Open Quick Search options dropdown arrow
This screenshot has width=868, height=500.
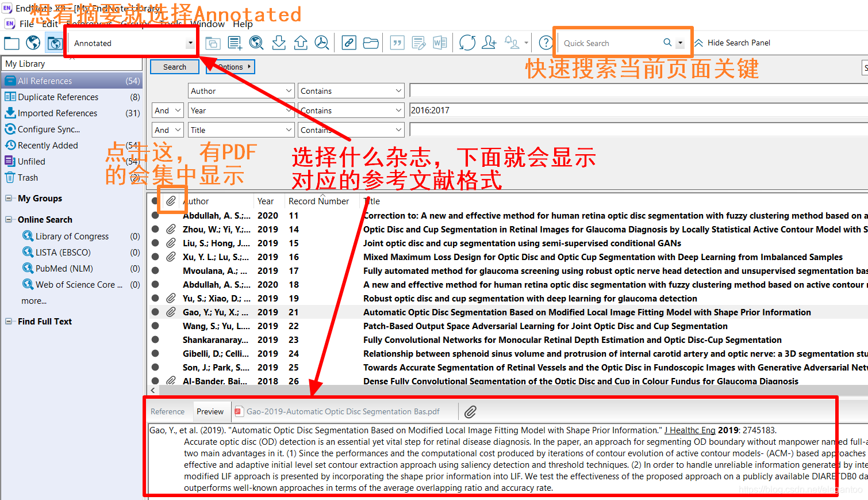680,43
